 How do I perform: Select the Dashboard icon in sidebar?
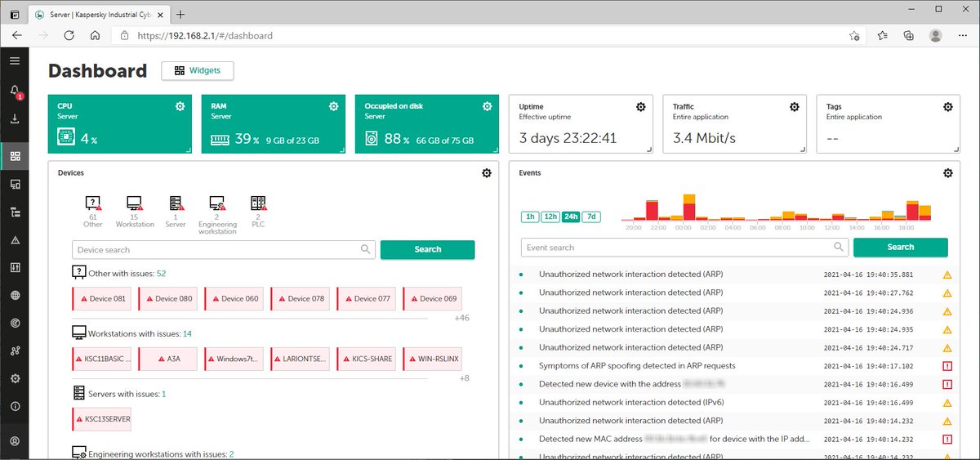point(14,156)
